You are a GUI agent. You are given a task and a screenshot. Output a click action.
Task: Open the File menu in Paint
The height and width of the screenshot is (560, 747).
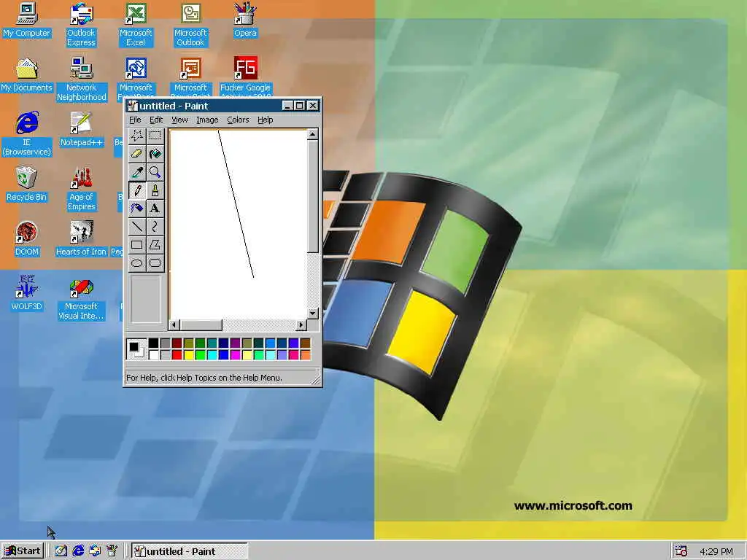pos(135,120)
